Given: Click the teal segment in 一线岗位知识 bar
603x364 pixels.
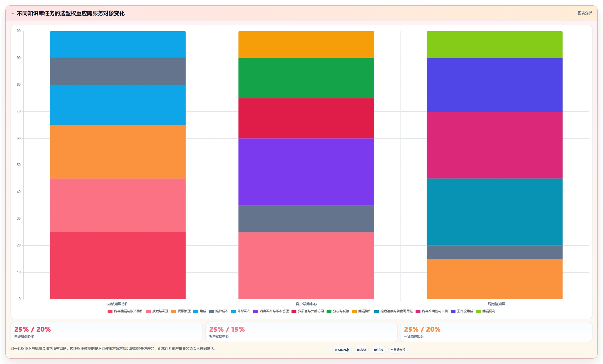Looking at the screenshot, I should tap(495, 212).
